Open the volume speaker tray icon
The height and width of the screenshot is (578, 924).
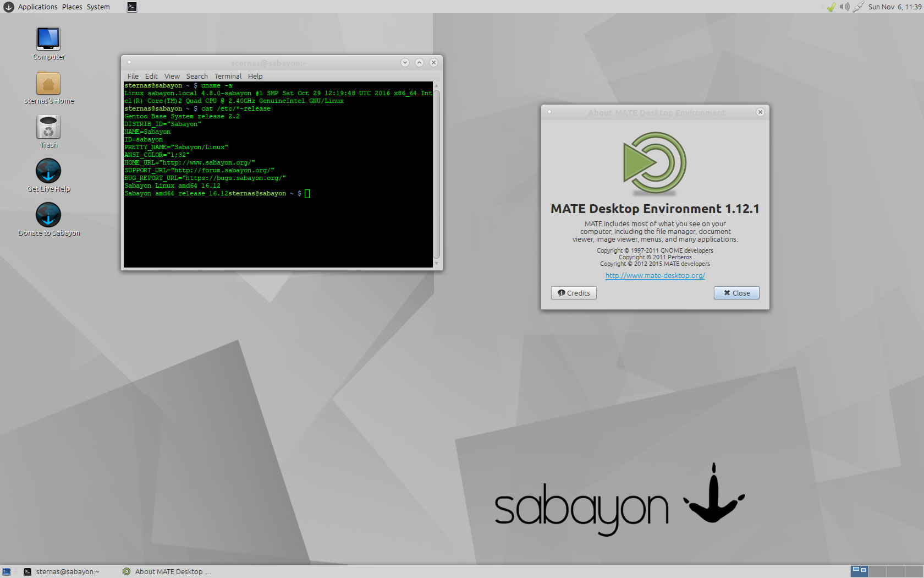[844, 7]
